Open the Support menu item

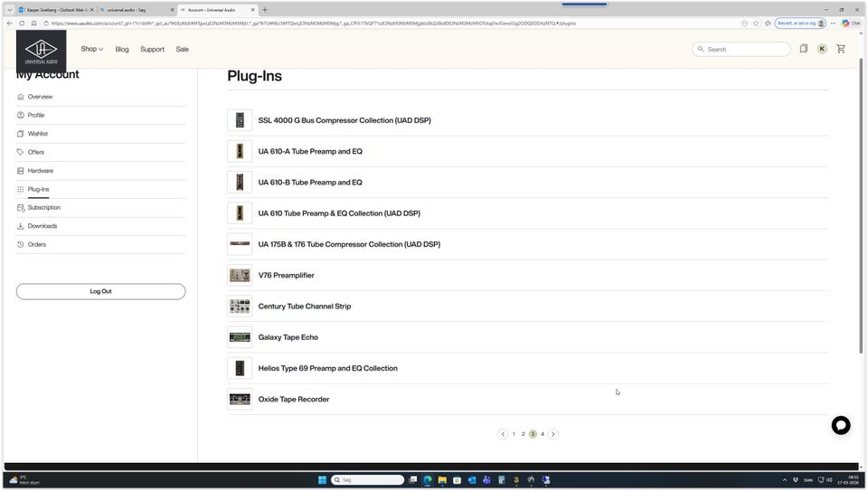tap(152, 49)
